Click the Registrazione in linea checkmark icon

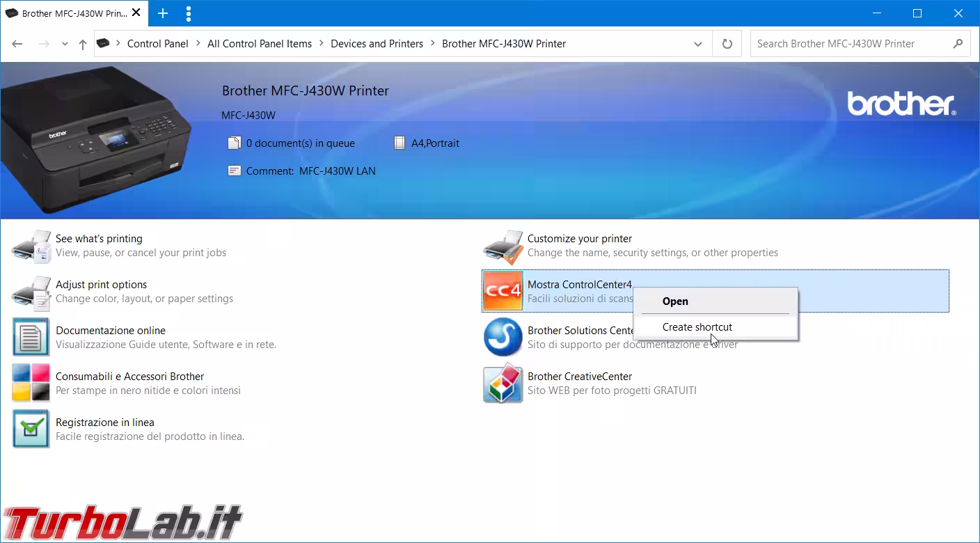(31, 429)
